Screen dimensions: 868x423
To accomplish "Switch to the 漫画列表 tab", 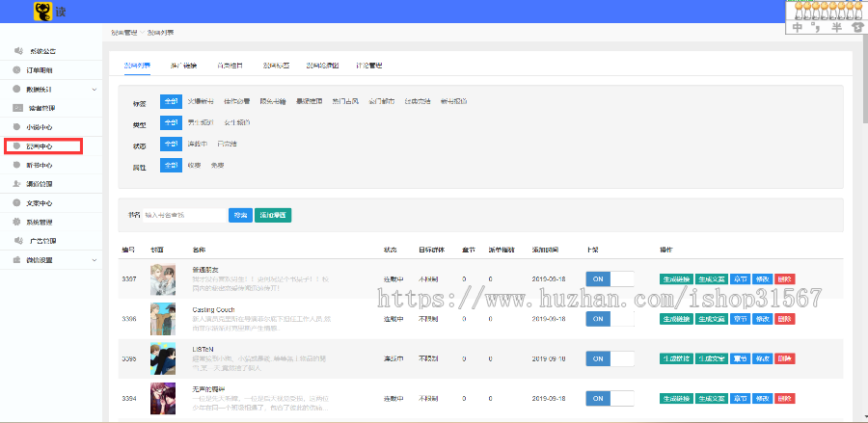I will 137,66.
